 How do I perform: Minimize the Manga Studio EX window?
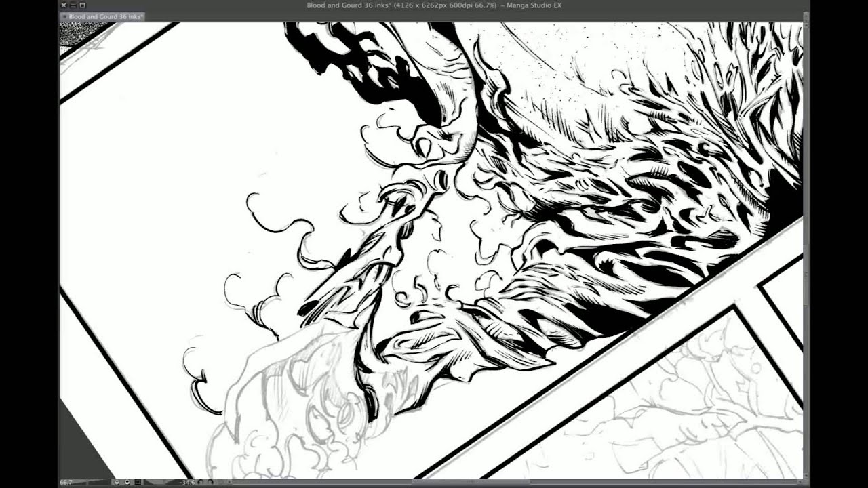click(73, 5)
